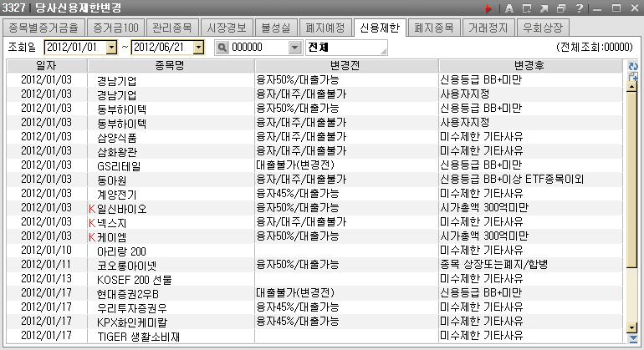Expand the stock code 000000 dropdown
644x350 pixels.
294,48
